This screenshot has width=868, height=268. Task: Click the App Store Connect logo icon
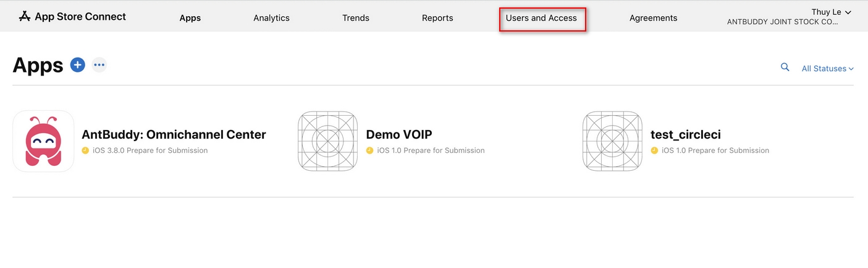(25, 17)
